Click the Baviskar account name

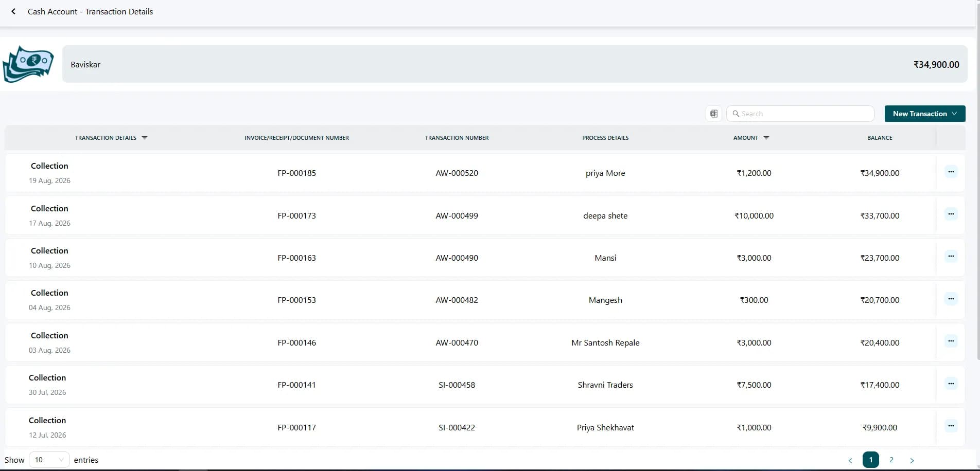(x=85, y=65)
